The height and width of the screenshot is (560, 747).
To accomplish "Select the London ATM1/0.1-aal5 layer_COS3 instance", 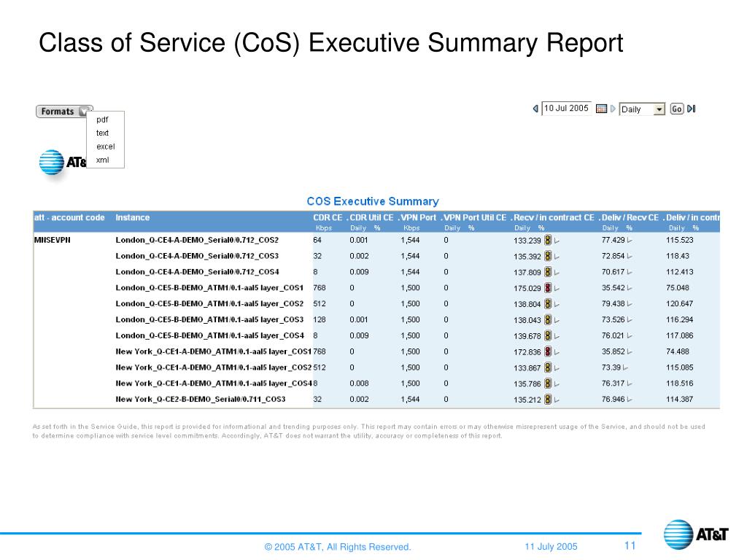I will [209, 319].
